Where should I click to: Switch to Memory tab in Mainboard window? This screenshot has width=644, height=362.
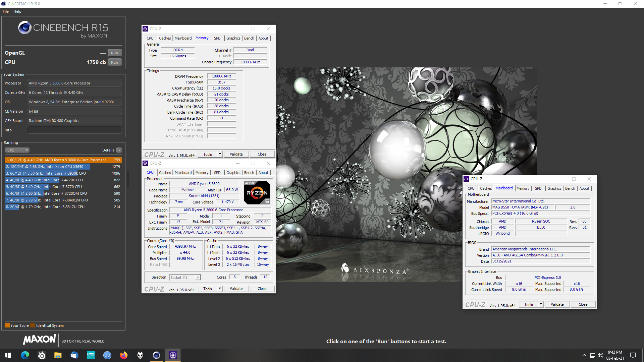coord(523,188)
